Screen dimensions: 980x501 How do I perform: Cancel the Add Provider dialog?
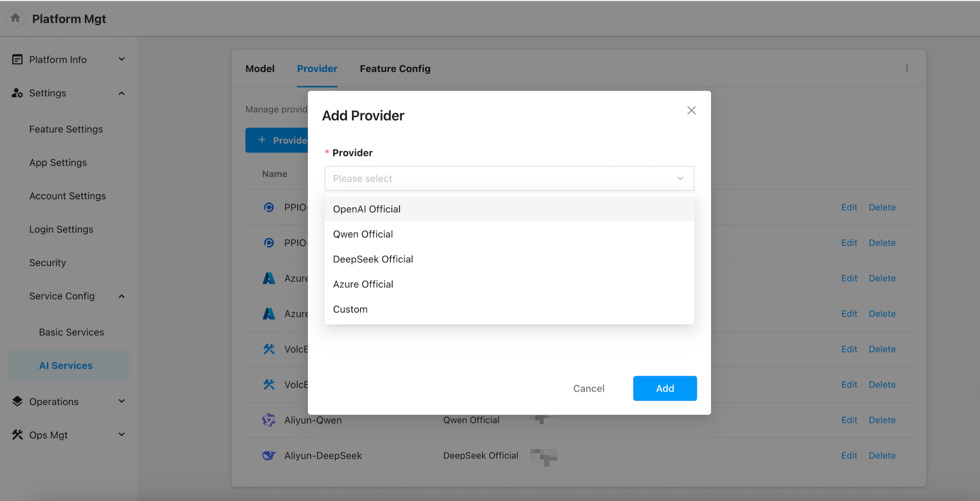[x=588, y=388]
